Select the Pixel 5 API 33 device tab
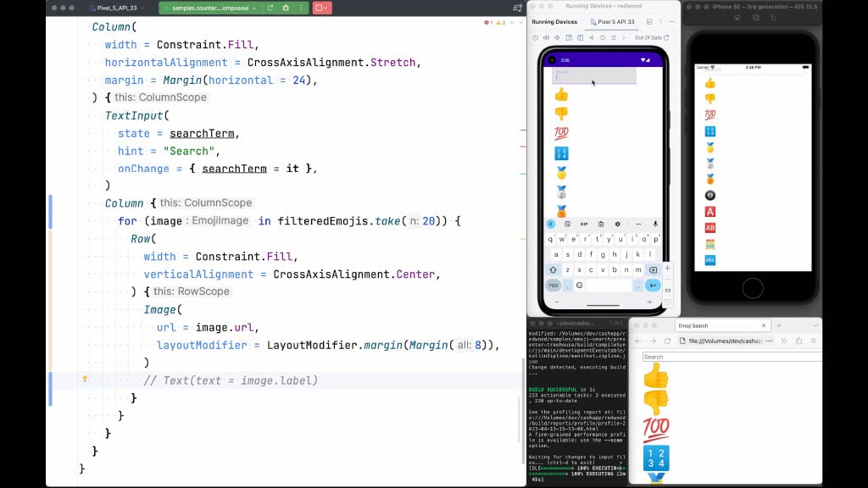Image resolution: width=868 pixels, height=488 pixels. click(612, 22)
